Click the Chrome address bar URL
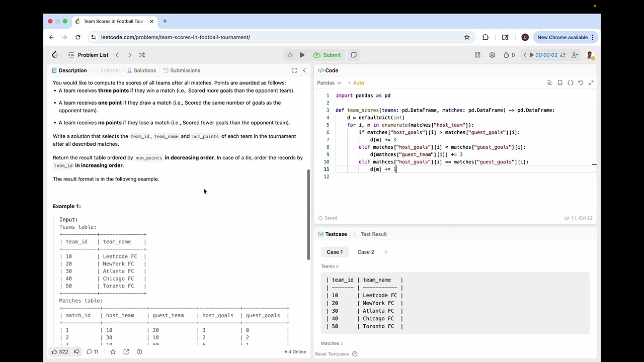Viewport: 644px width, 362px height. (x=176, y=37)
